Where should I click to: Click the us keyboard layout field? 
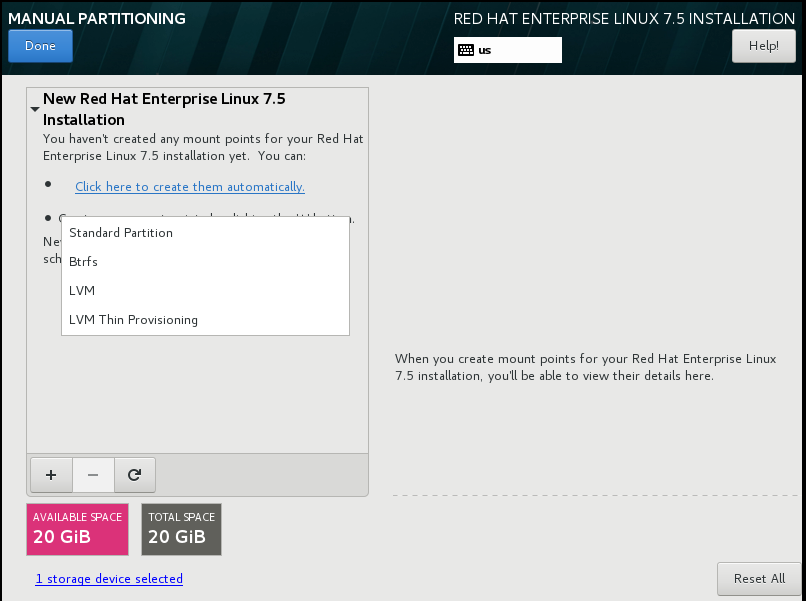(508, 50)
